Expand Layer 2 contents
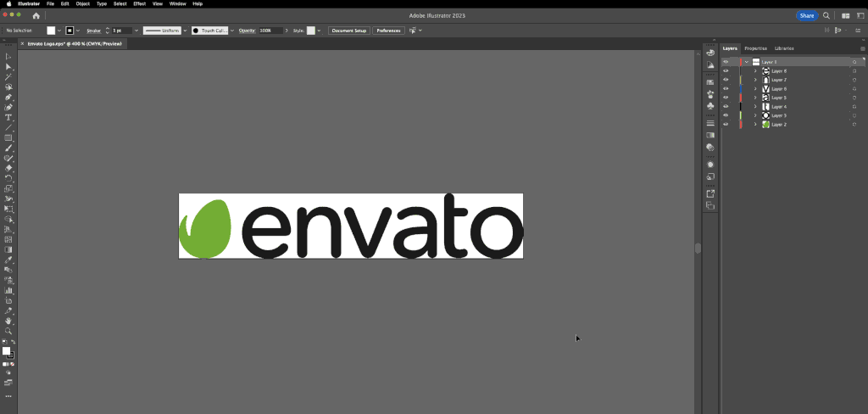 pos(755,124)
